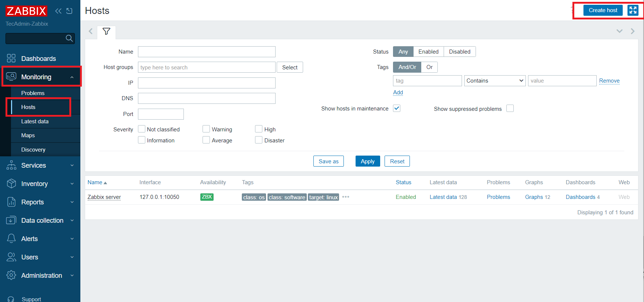Click the green ZBX availability badge
Screen dimensions: 644x302
(207, 197)
